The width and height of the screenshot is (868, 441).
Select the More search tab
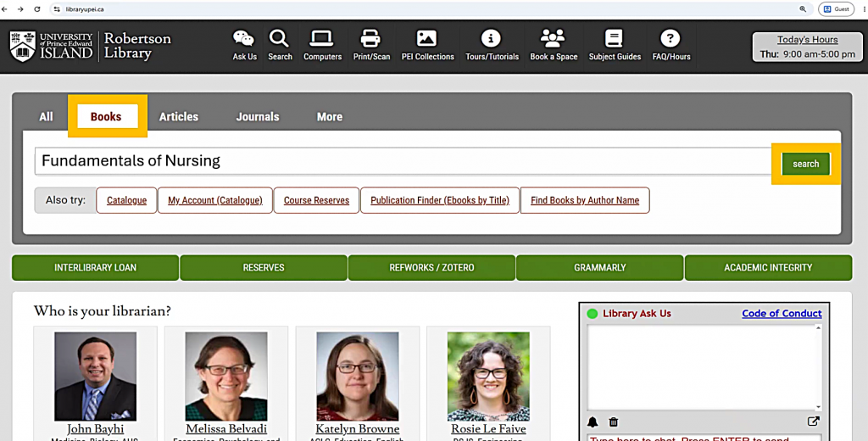coord(330,117)
